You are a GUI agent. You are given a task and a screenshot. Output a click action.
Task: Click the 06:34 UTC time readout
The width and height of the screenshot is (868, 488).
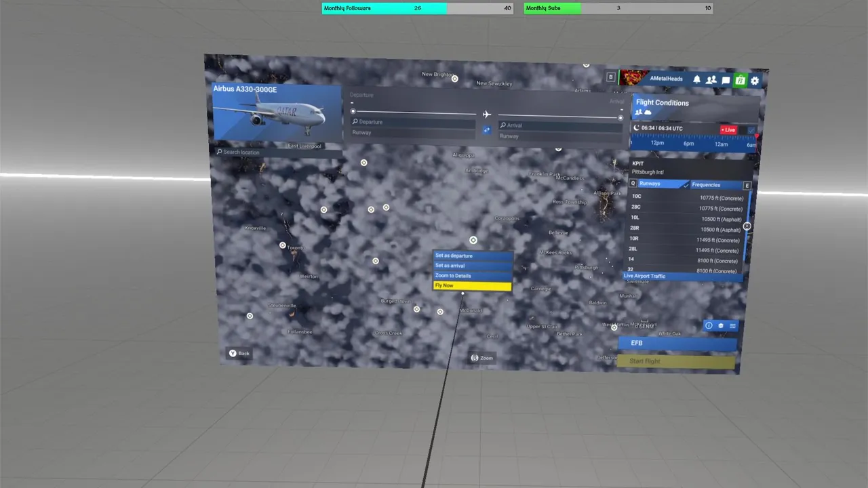coord(662,128)
